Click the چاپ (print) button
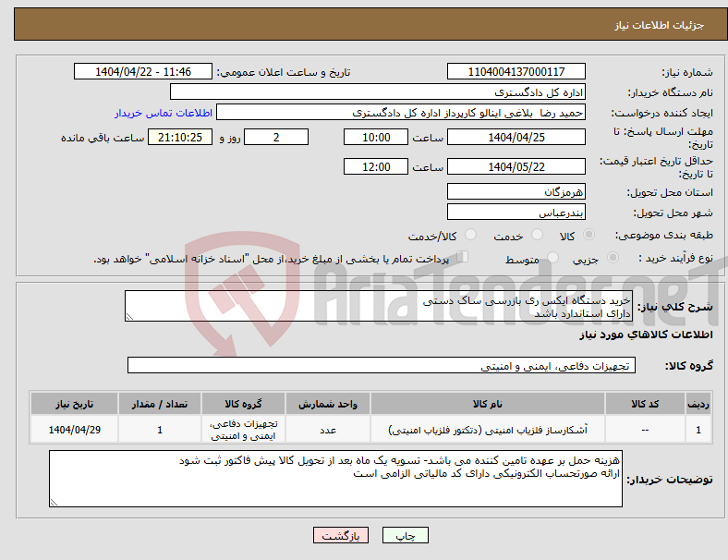 (x=405, y=535)
